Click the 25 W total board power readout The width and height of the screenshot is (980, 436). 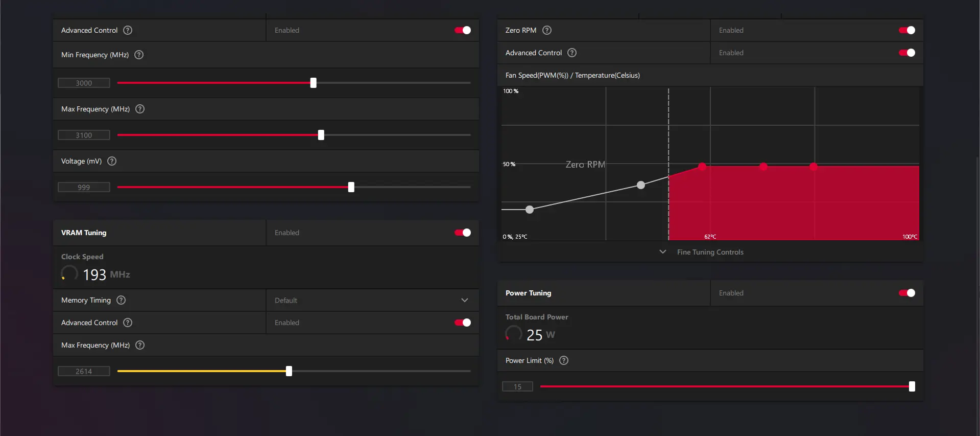click(541, 335)
